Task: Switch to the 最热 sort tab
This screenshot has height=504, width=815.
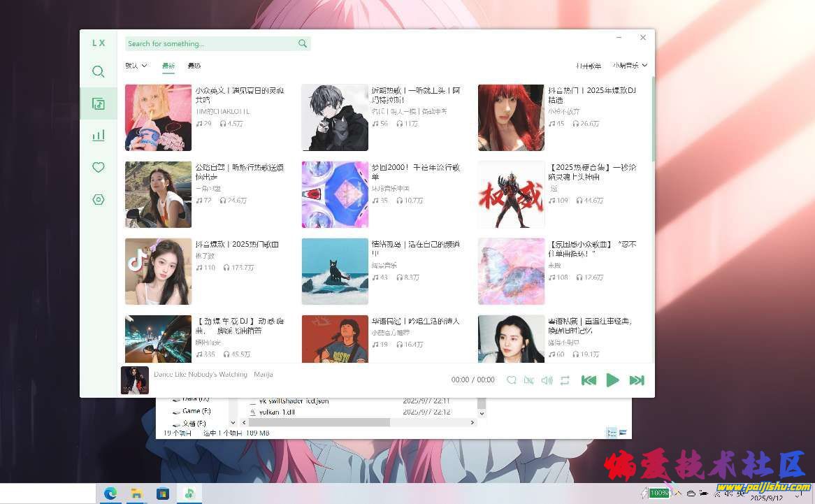Action: [x=194, y=66]
